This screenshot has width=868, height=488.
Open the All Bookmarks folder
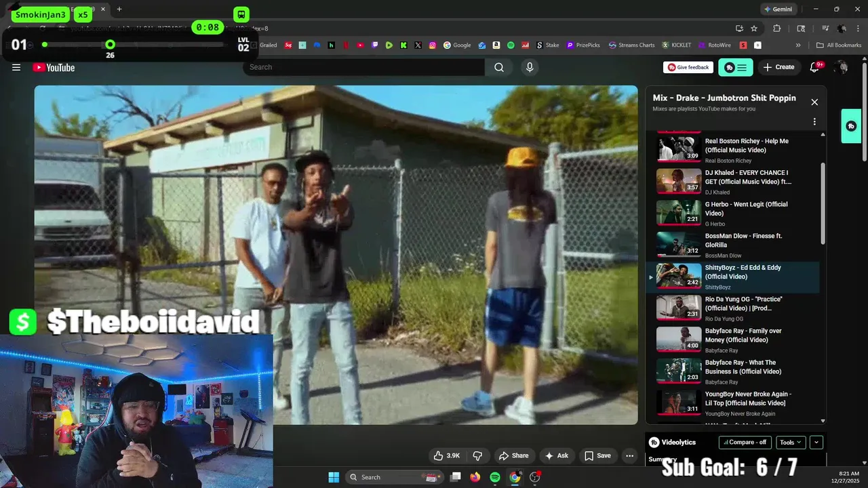pyautogui.click(x=839, y=45)
